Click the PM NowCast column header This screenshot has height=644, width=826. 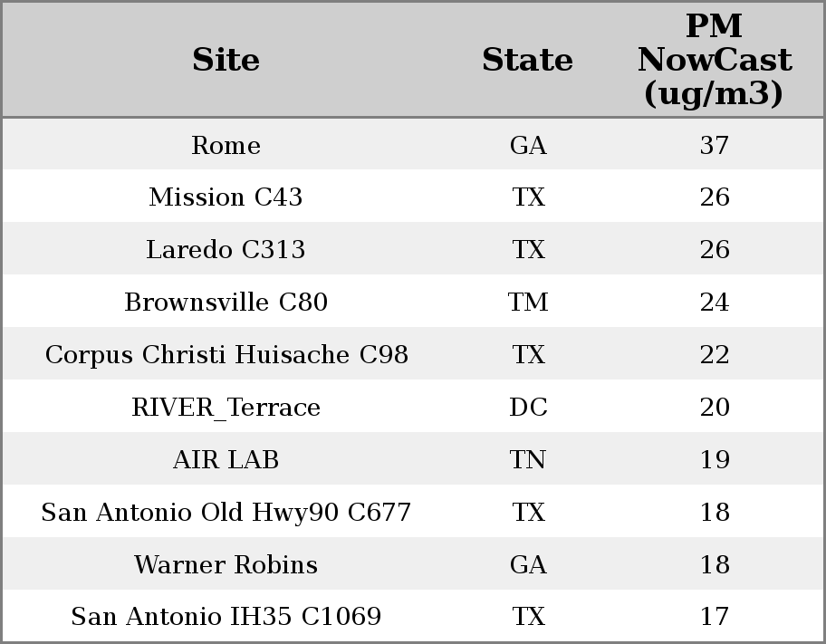point(715,60)
